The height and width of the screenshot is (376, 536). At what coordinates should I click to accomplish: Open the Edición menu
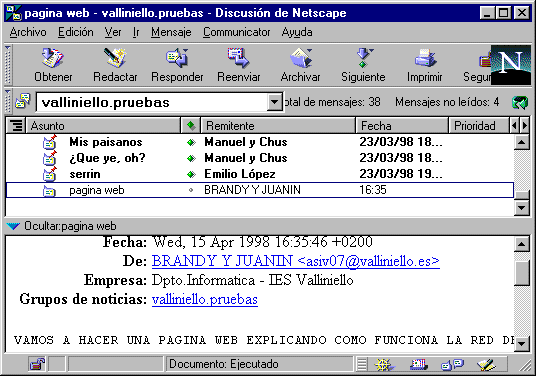76,32
